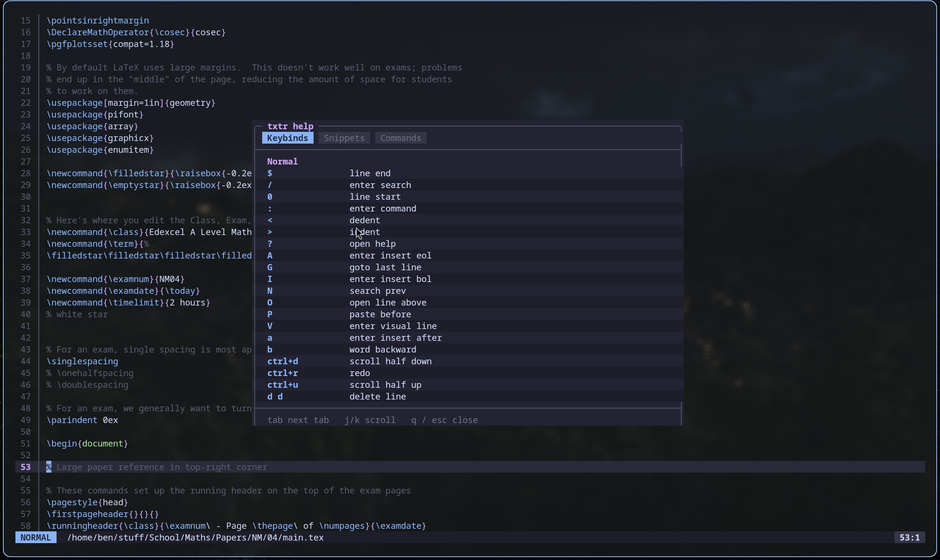Click \usepackage[margin=1in]{geometry} line

point(131,103)
